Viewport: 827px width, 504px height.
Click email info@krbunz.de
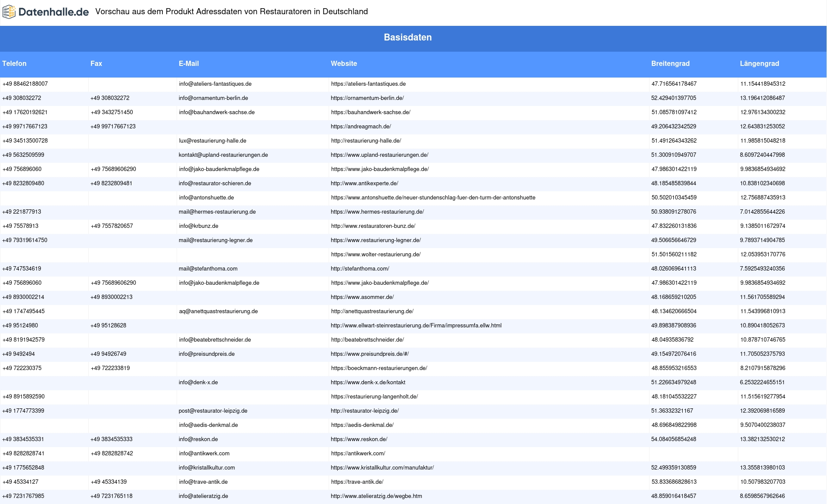pyautogui.click(x=199, y=226)
